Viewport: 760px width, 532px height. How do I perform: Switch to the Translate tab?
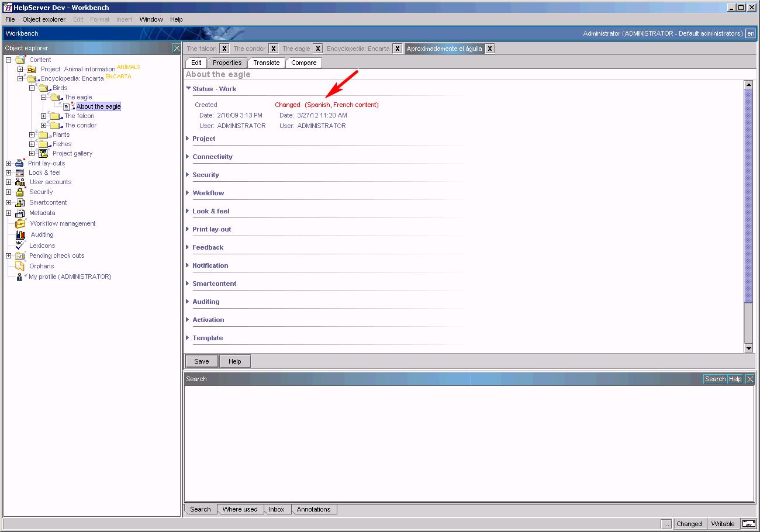(x=267, y=63)
